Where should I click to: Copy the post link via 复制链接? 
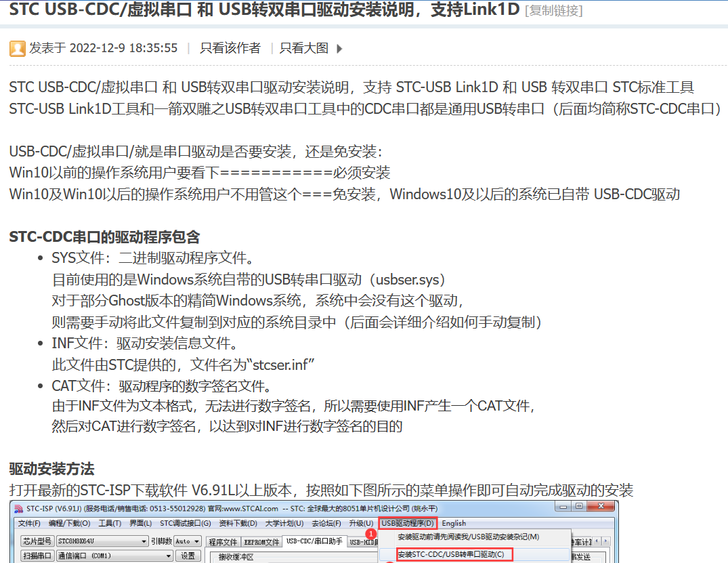(553, 11)
